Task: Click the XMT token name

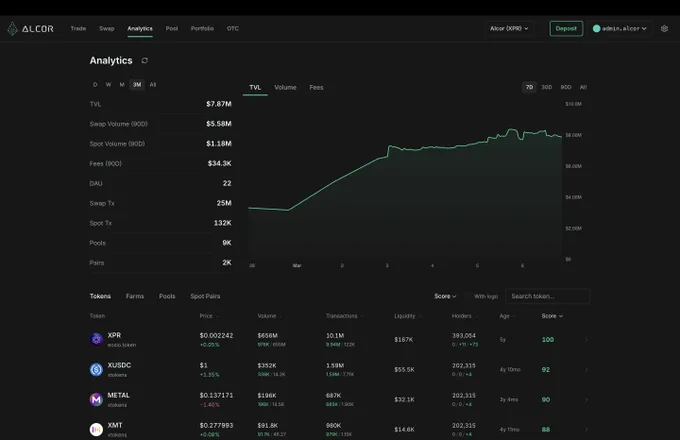Action: 115,425
